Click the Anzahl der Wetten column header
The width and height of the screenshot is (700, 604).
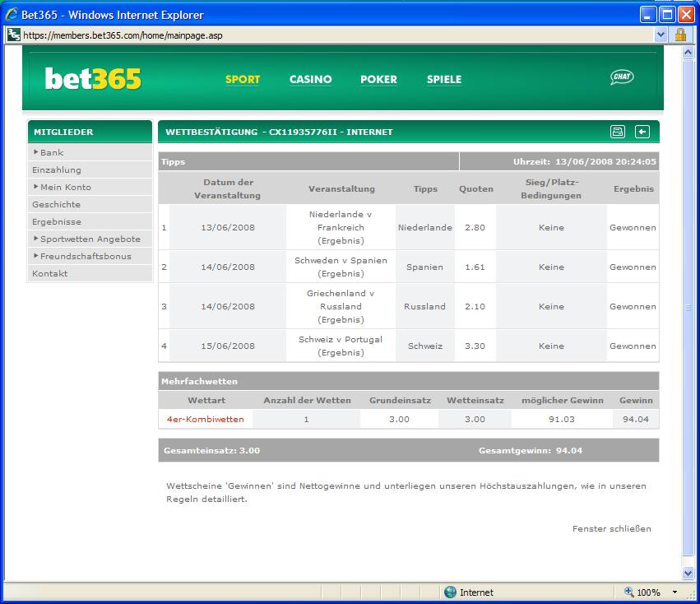[307, 400]
